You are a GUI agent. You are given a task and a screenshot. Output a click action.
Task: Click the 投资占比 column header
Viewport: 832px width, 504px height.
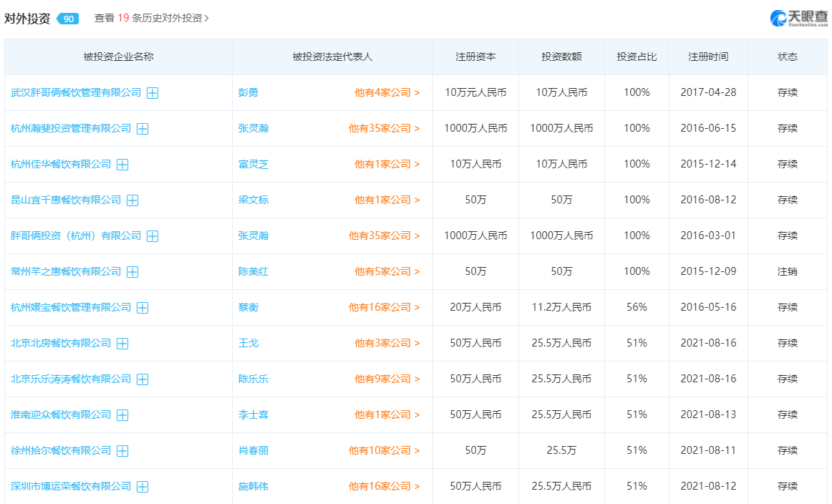(x=637, y=57)
